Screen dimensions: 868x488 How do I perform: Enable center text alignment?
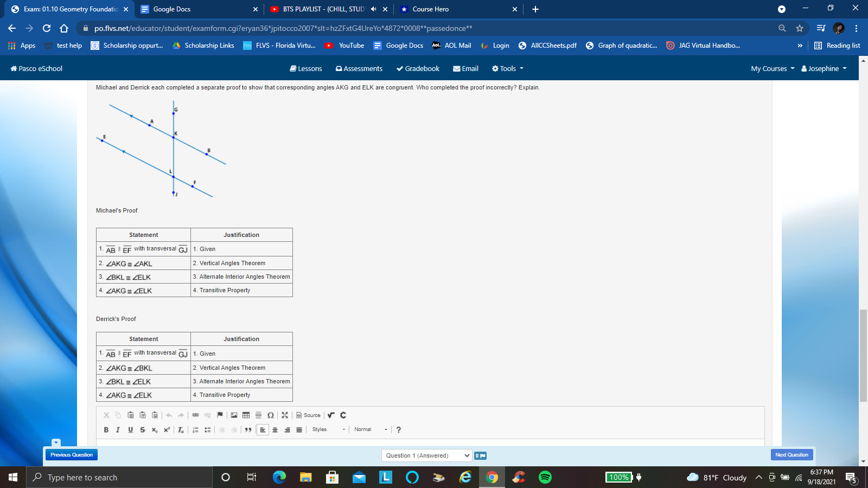click(276, 429)
